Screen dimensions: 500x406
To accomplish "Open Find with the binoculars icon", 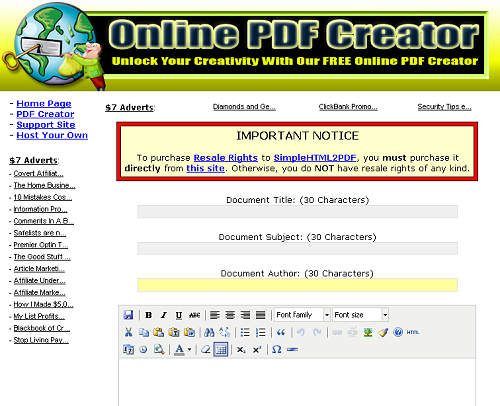I will [x=209, y=332].
